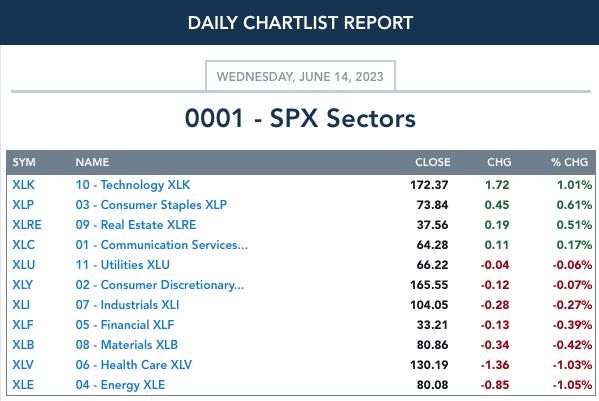Open the 05 - Financial XLF chart

click(x=125, y=325)
